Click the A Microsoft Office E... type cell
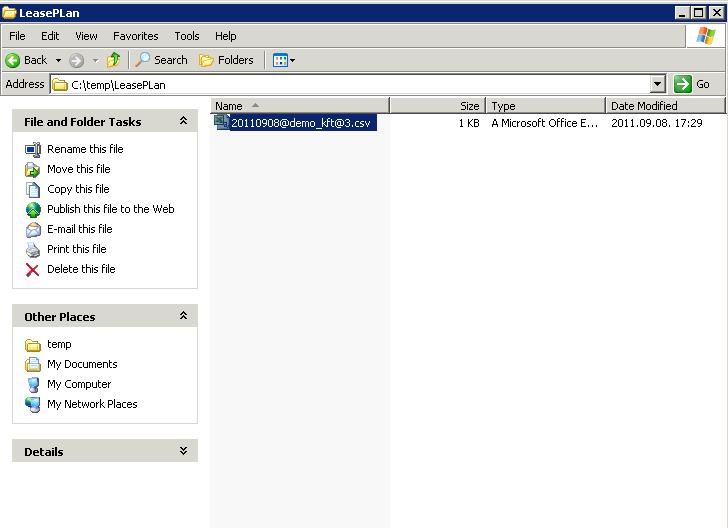This screenshot has width=728, height=528. (x=545, y=123)
